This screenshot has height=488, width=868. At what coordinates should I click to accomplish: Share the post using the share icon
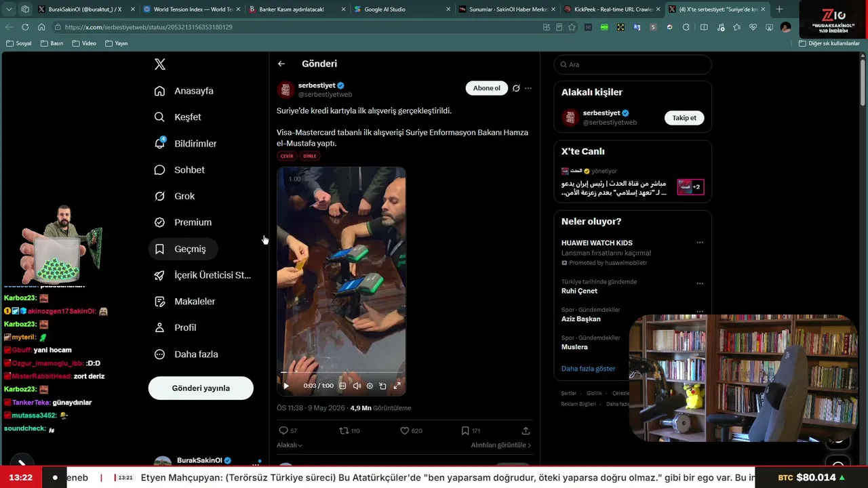[526, 430]
